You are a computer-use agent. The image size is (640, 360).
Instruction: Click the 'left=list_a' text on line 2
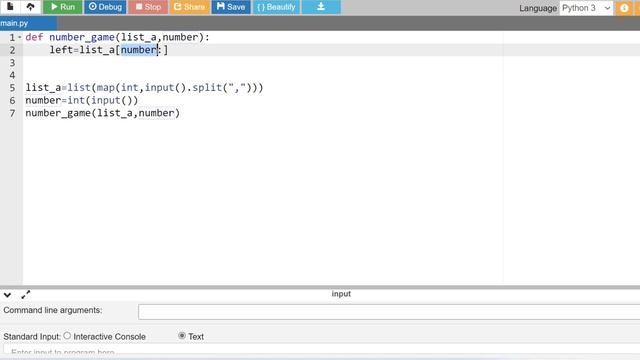[82, 50]
